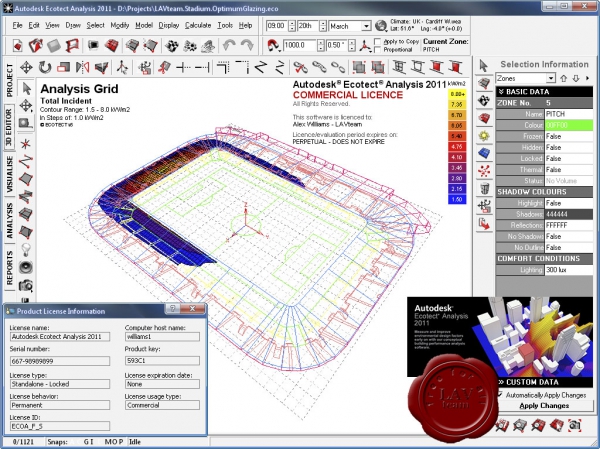Click the Redo arrow icon
The width and height of the screenshot is (600, 449).
tap(247, 46)
